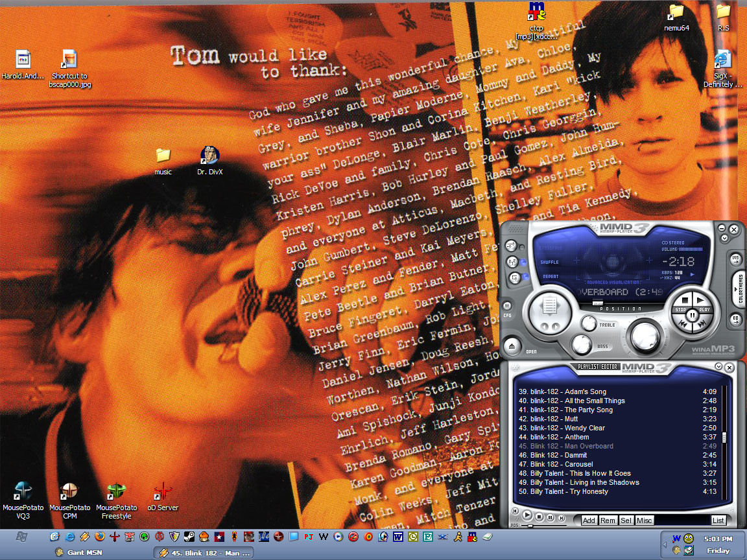747x560 pixels.
Task: Toggle the Repeat button in Winamp
Action: (x=516, y=277)
